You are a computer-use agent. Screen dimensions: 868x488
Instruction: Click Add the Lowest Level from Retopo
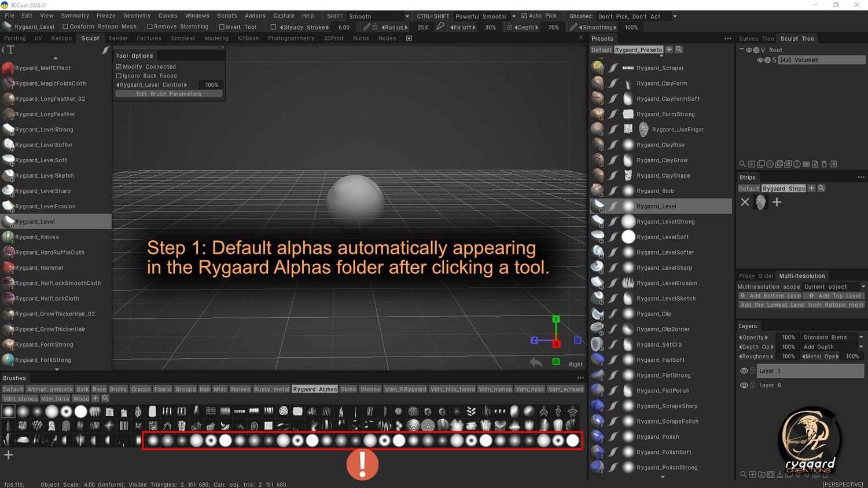coord(802,305)
